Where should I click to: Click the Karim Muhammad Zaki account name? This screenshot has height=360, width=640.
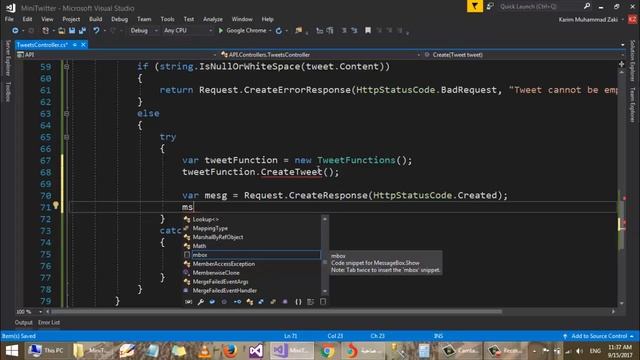(588, 19)
